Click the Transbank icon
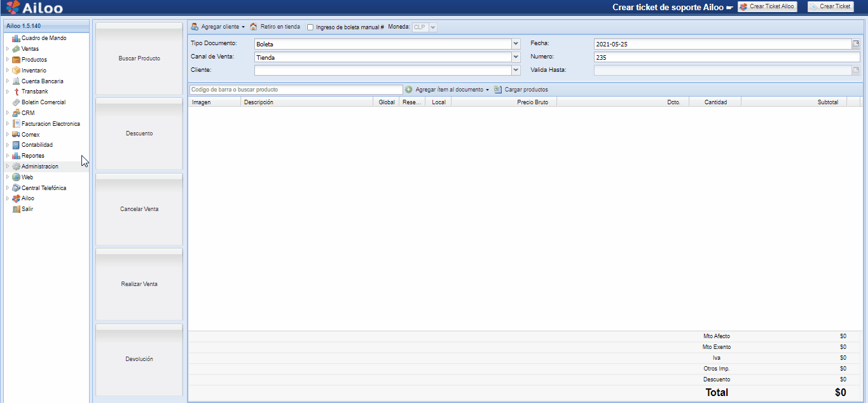 tap(17, 92)
